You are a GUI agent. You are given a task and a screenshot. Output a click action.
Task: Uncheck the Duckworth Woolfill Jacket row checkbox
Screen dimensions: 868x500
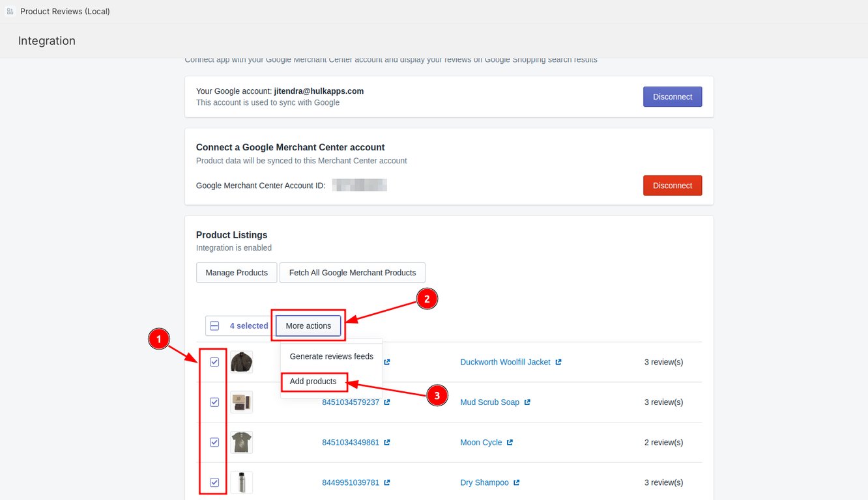point(214,362)
